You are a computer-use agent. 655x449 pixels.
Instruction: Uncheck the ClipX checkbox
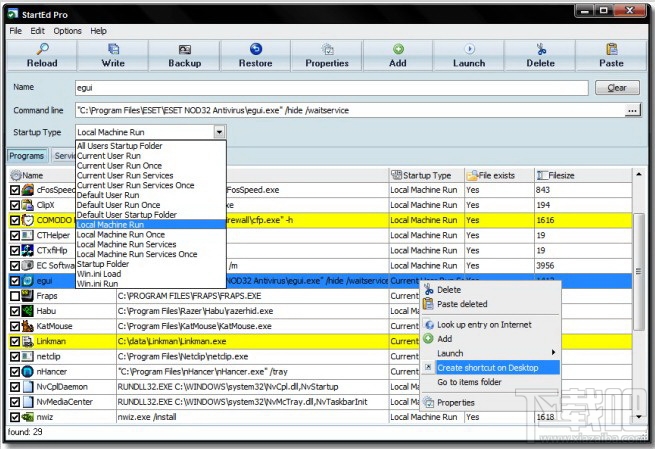[x=15, y=205]
